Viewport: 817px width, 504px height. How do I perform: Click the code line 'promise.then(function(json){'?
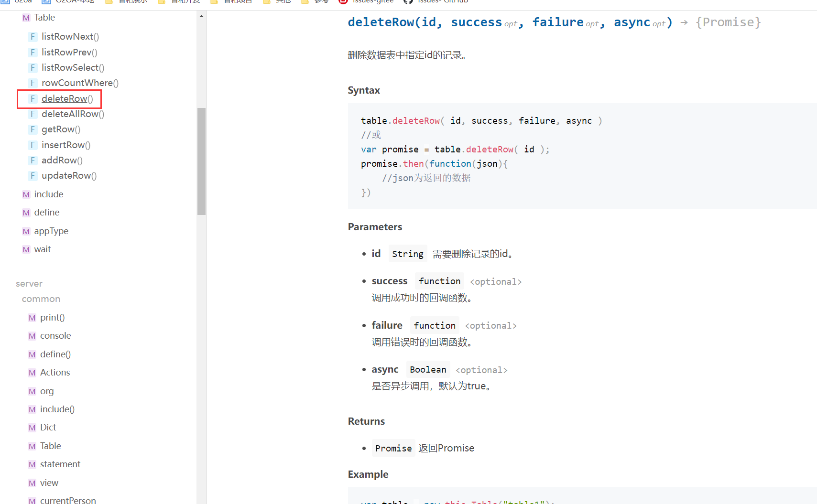435,164
